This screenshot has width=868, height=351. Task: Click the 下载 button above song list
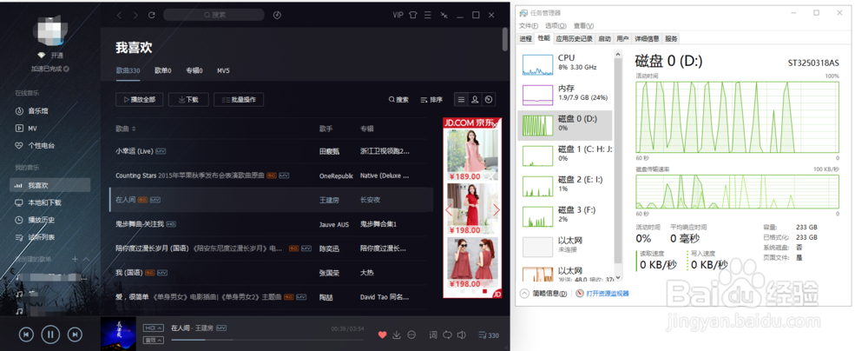(188, 100)
